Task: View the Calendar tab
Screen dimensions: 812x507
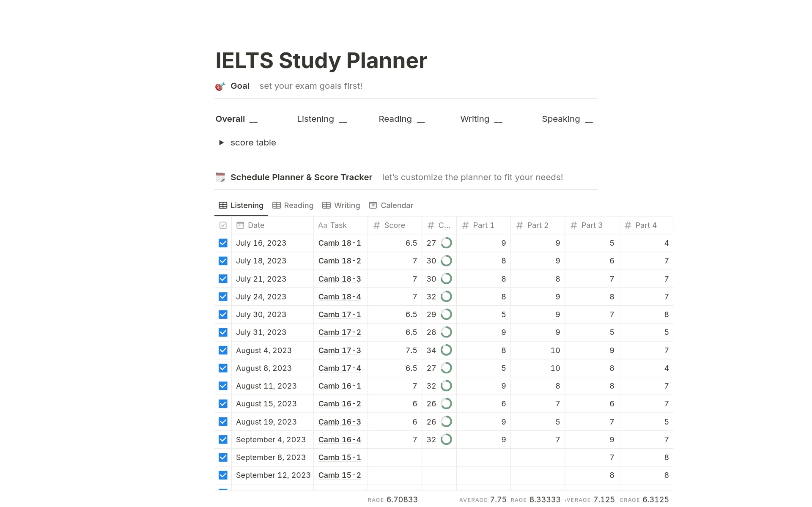Action: [x=390, y=205]
